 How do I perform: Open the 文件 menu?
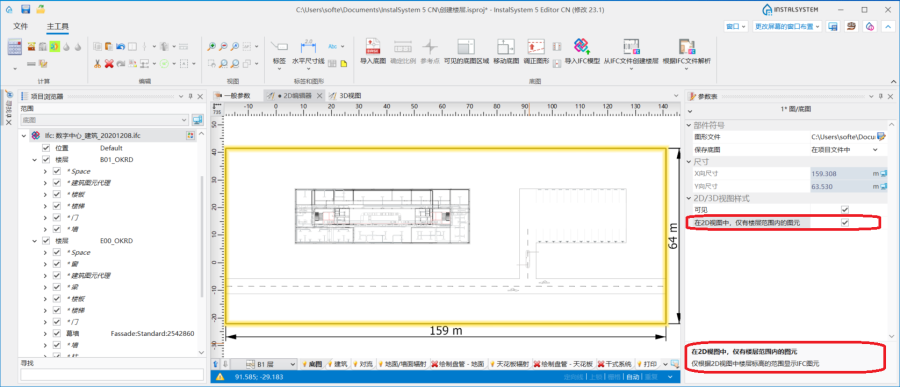pos(21,26)
